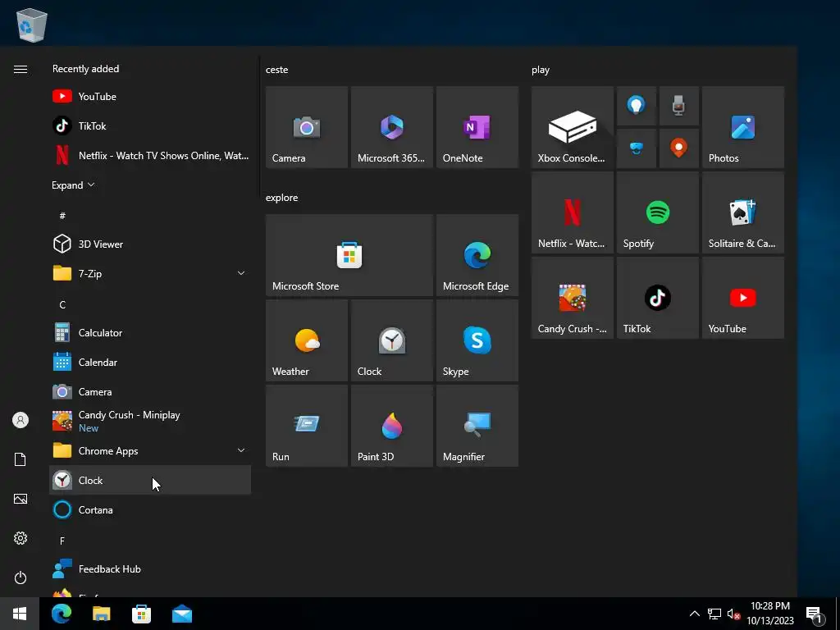Open the TikTok tile in the play group
The height and width of the screenshot is (630, 840).
pyautogui.click(x=658, y=297)
